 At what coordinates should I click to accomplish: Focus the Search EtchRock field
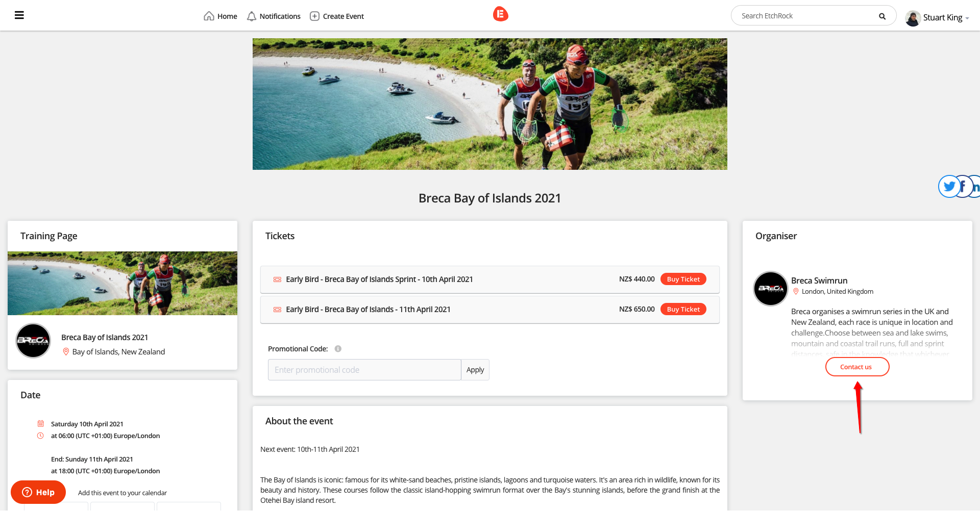point(807,16)
